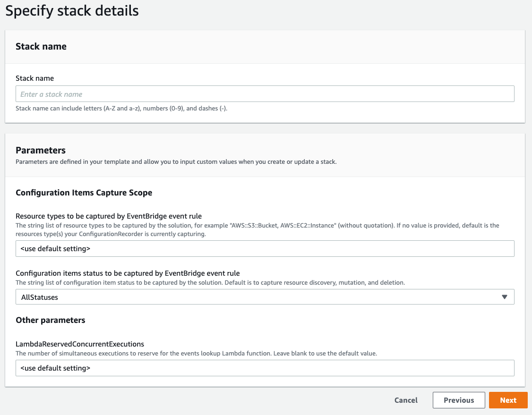Click Next to proceed with stack creation
The height and width of the screenshot is (415, 532).
(x=508, y=400)
